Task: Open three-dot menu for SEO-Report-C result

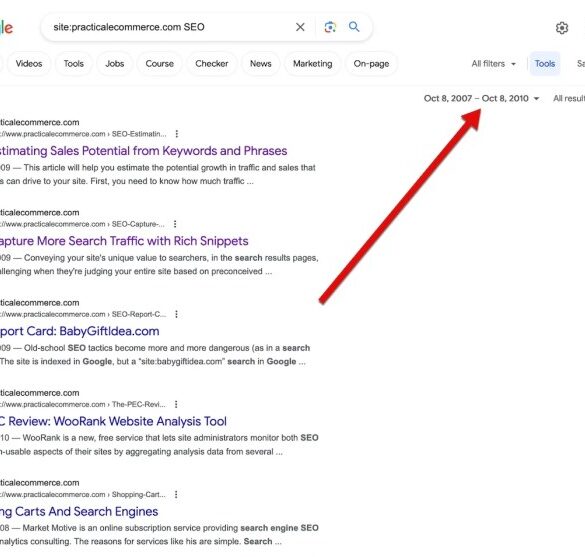Action: click(x=176, y=314)
